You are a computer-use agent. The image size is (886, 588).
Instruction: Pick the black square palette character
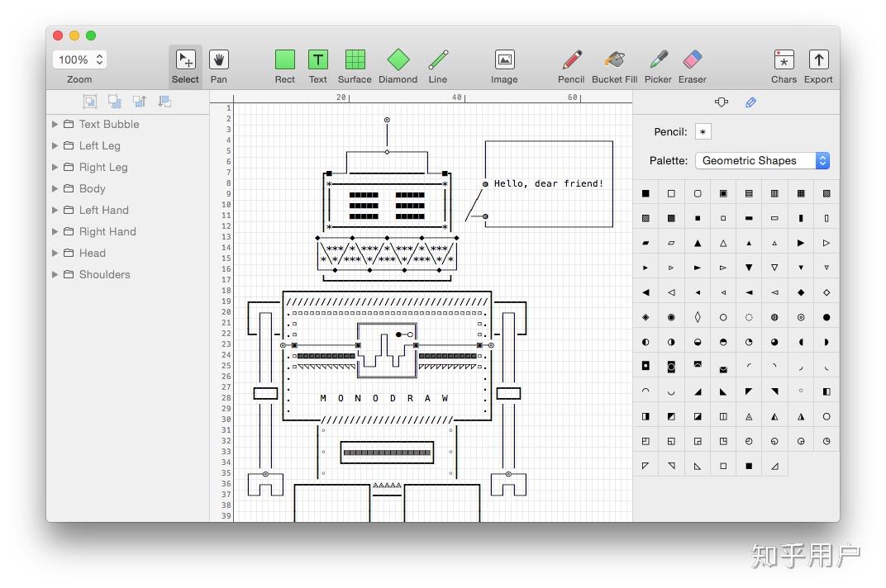[645, 194]
